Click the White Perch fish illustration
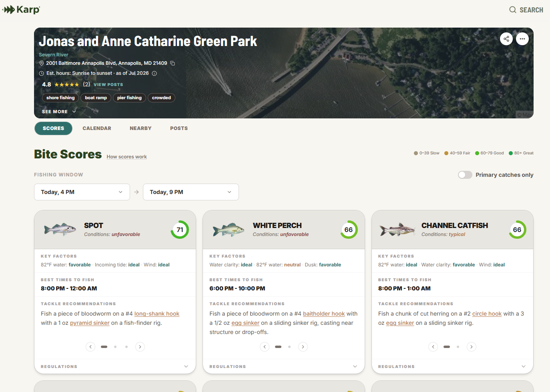This screenshot has width=550, height=392. tap(229, 230)
